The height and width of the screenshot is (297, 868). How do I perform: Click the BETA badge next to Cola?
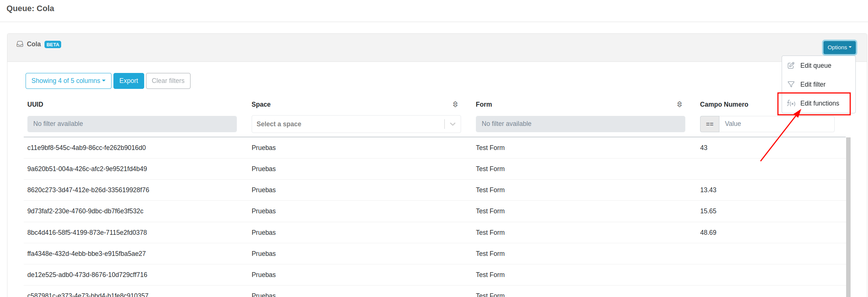coord(53,44)
